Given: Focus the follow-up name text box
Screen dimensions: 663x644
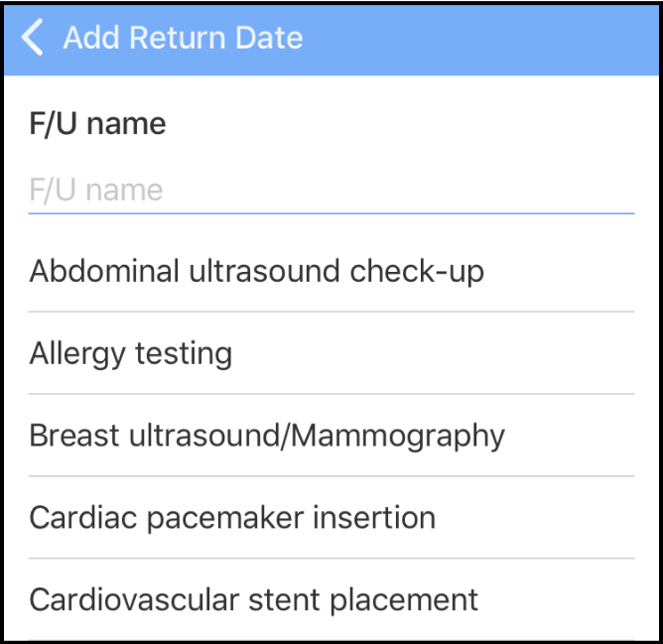Looking at the screenshot, I should [331, 190].
